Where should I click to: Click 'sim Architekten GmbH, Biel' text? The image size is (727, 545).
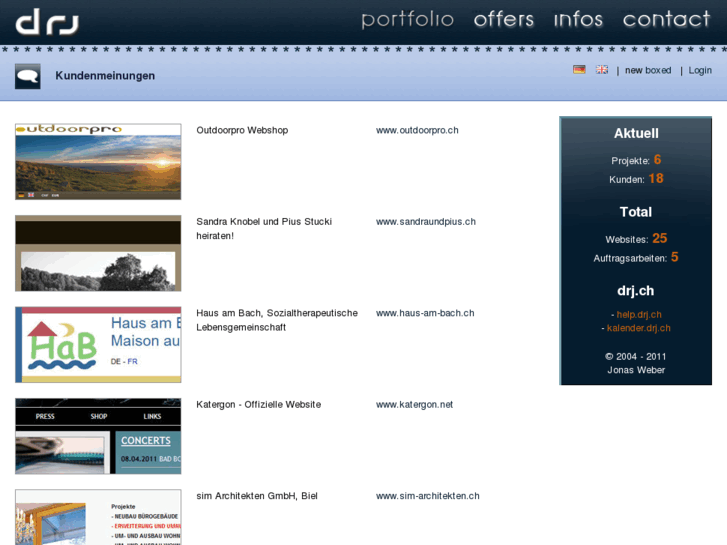[257, 496]
